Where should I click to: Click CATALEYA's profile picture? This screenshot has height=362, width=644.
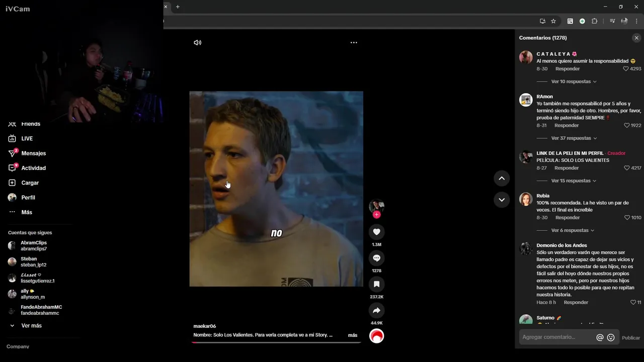[526, 57]
